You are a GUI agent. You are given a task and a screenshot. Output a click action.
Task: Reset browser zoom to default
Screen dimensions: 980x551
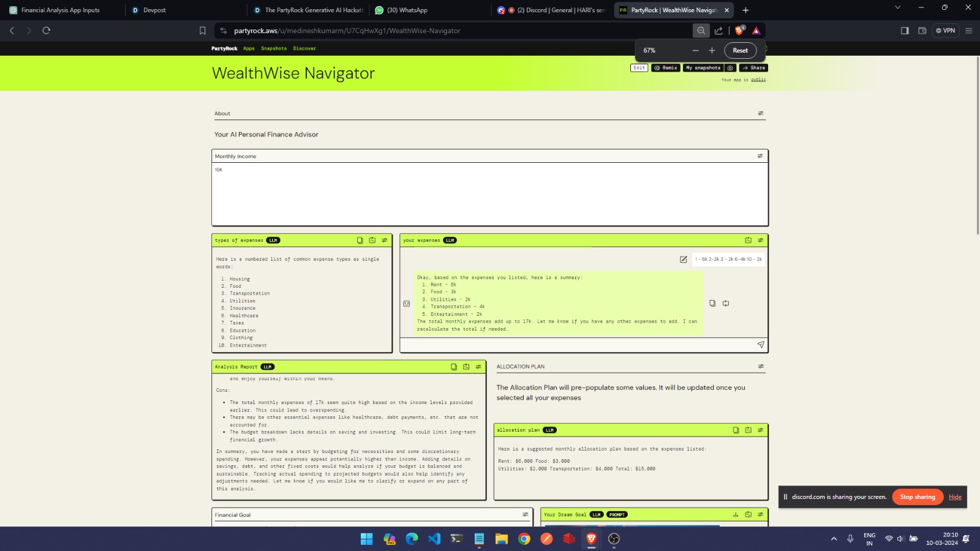click(x=741, y=51)
